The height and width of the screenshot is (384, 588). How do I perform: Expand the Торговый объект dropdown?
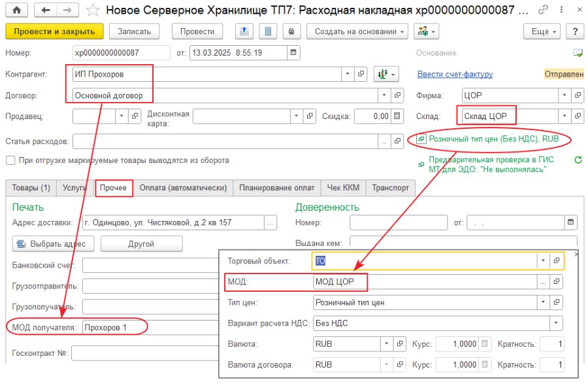(544, 260)
